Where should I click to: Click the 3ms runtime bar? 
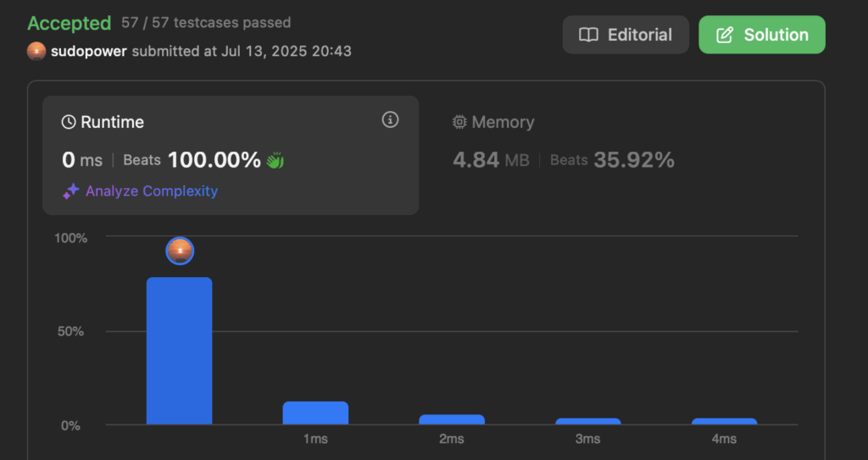coord(588,421)
